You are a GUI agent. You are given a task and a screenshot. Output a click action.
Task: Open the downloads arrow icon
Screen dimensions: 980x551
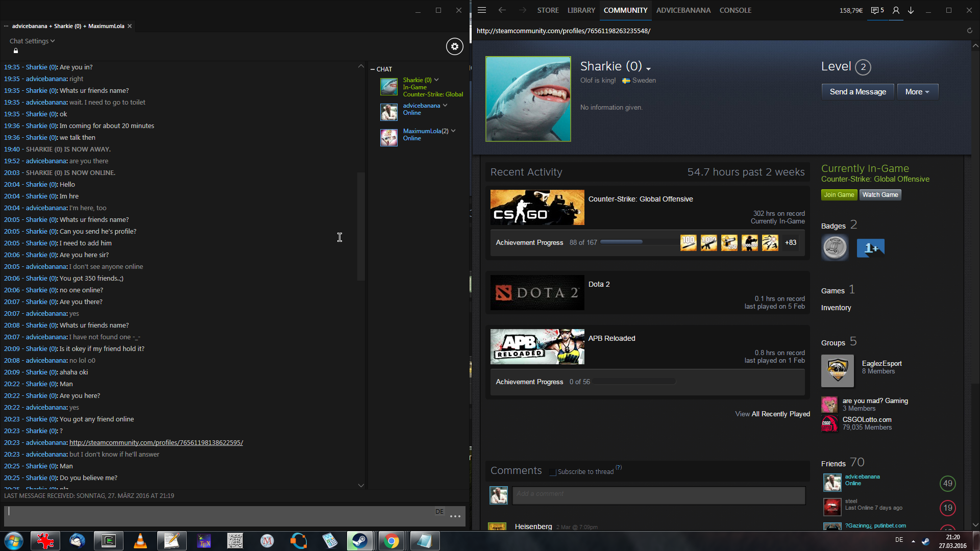(911, 10)
